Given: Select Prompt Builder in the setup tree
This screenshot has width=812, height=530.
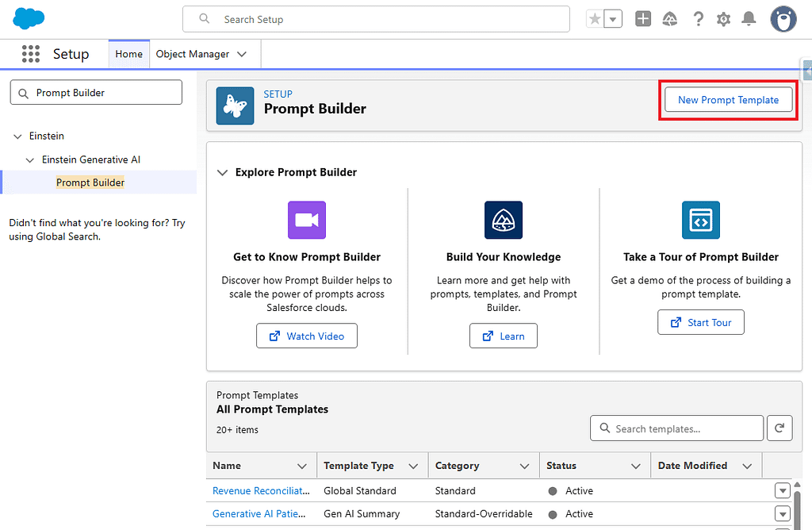Looking at the screenshot, I should coord(90,182).
